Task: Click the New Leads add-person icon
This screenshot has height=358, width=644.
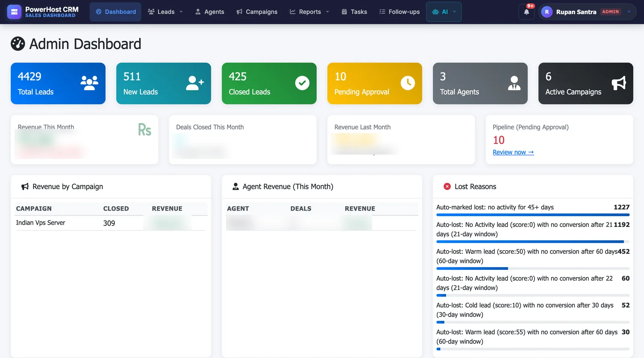Action: (x=195, y=83)
